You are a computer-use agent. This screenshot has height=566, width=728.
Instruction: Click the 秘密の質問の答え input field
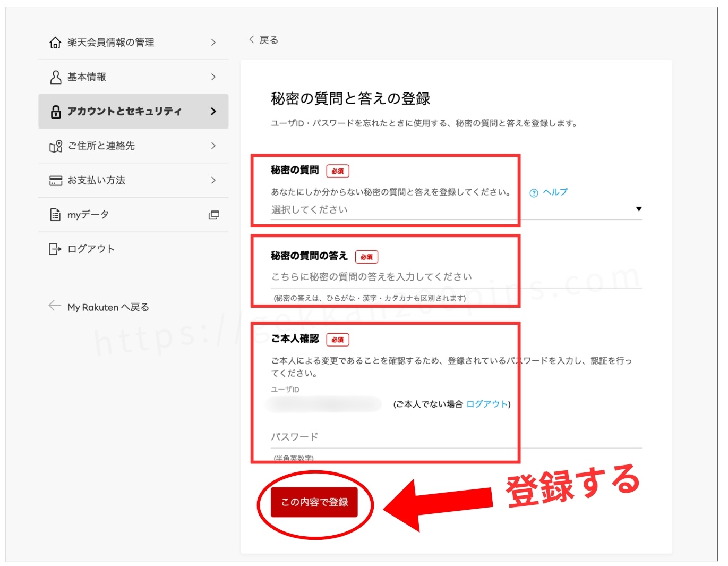456,277
